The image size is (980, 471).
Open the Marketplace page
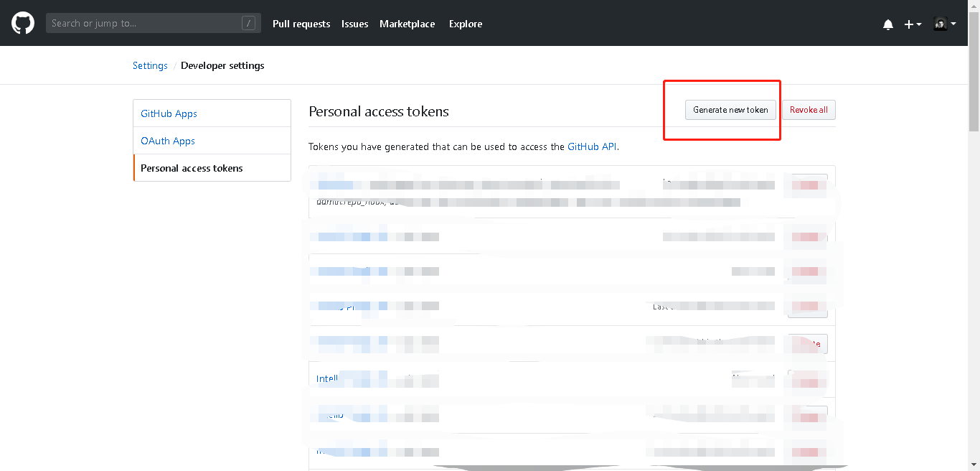(407, 24)
